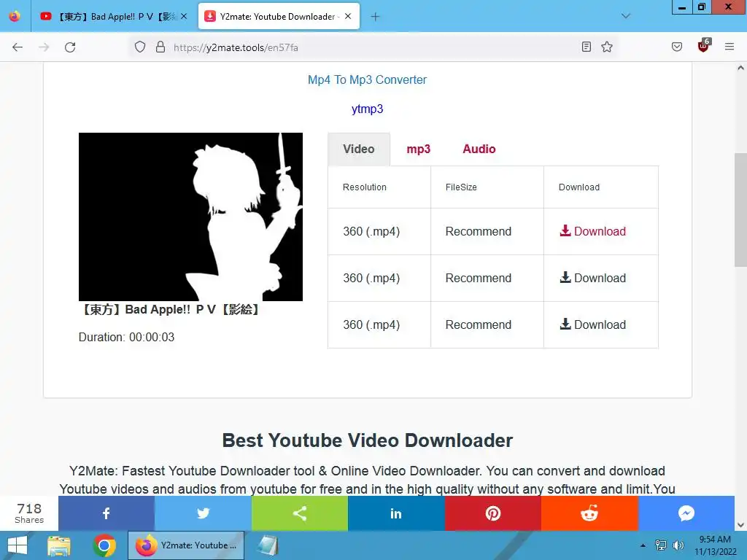This screenshot has width=747, height=560.
Task: Click the 718 Shares counter
Action: pos(29,513)
